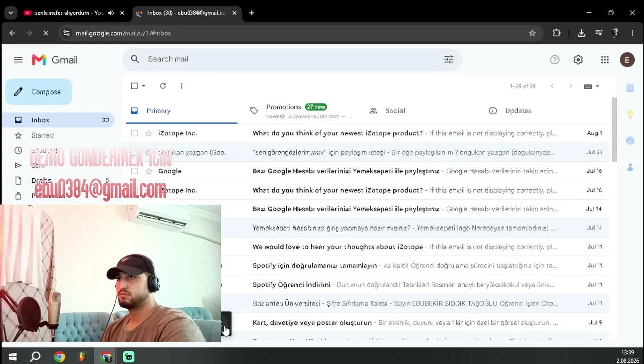
Task: Open the Gmail main menu hamburger
Action: [x=18, y=60]
